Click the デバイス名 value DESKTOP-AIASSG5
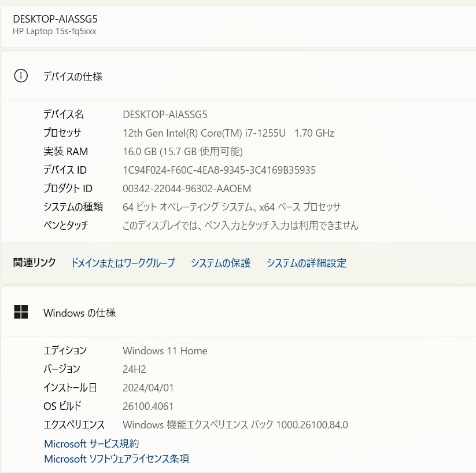The image size is (476, 473). coord(165,115)
